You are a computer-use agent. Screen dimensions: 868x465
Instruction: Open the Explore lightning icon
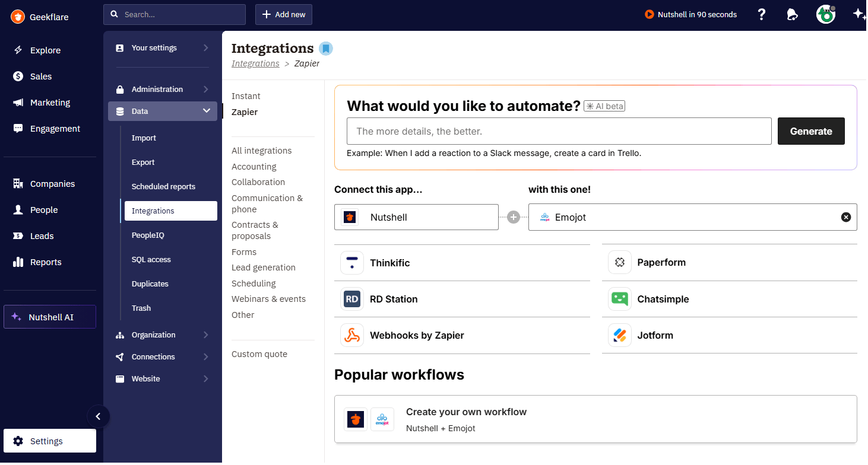pyautogui.click(x=18, y=50)
